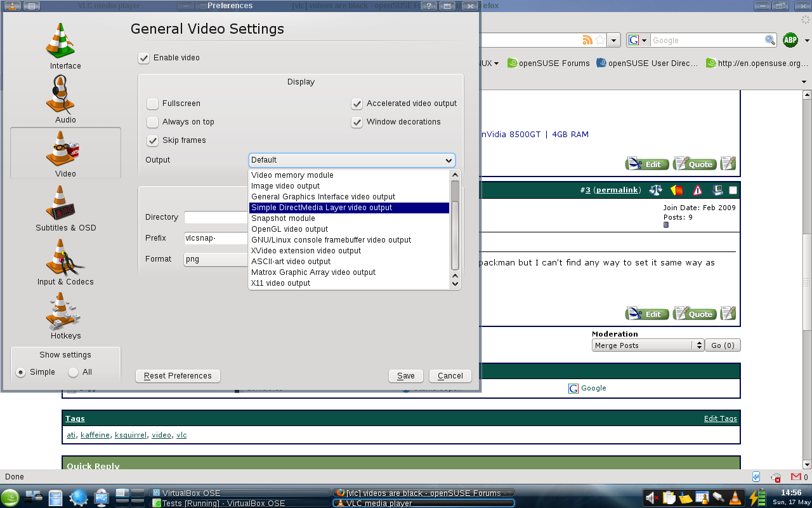This screenshot has height=508, width=812.
Task: Click the power lightning tray icon
Action: tap(756, 497)
